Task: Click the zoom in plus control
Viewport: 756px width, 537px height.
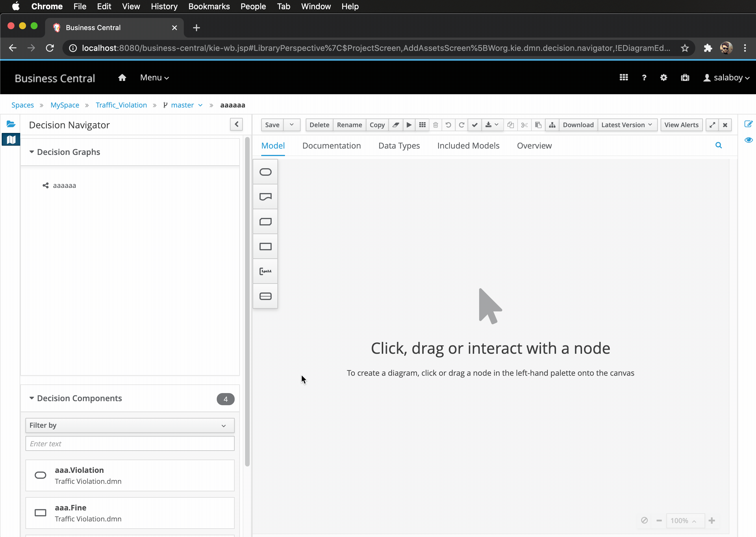Action: click(x=712, y=521)
